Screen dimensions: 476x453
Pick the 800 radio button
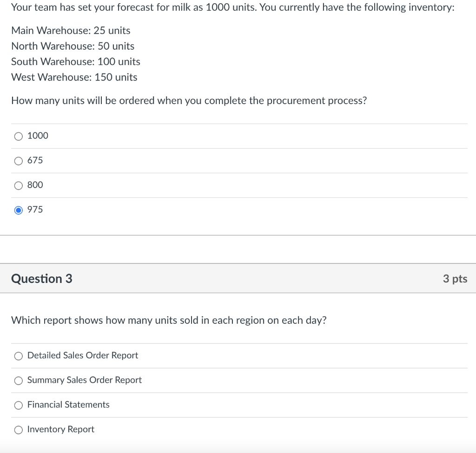[x=19, y=185]
